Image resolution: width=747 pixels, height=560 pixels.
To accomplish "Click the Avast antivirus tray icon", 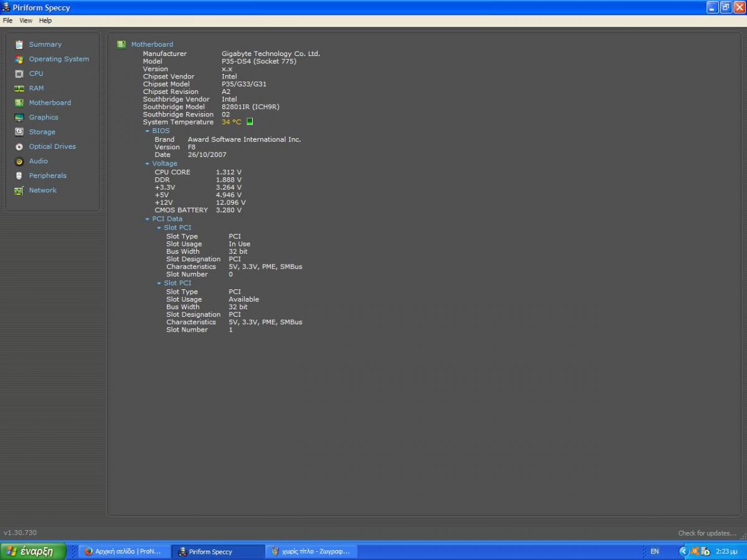I will [x=695, y=551].
